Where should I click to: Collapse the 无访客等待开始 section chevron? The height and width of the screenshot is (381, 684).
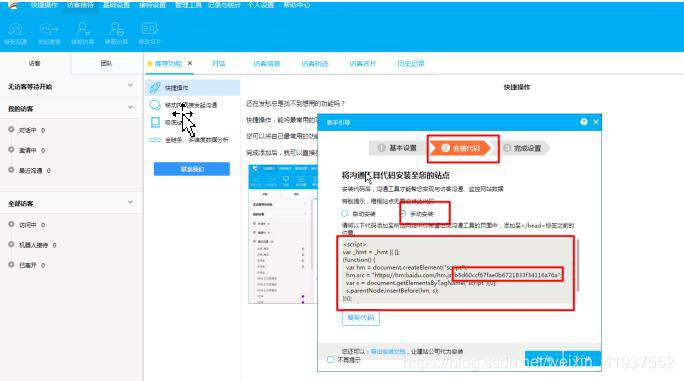[x=130, y=86]
